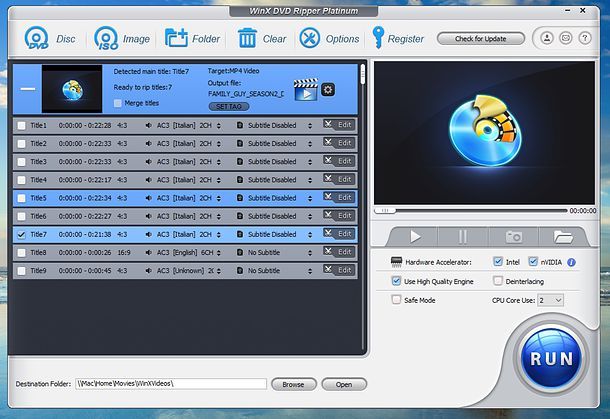Screen dimensions: 610x419
Task: Open Title1 audio track dropdown
Action: coord(219,126)
